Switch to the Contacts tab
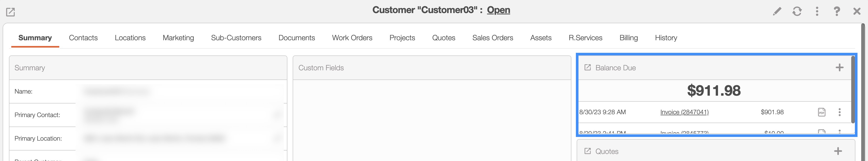 point(83,38)
